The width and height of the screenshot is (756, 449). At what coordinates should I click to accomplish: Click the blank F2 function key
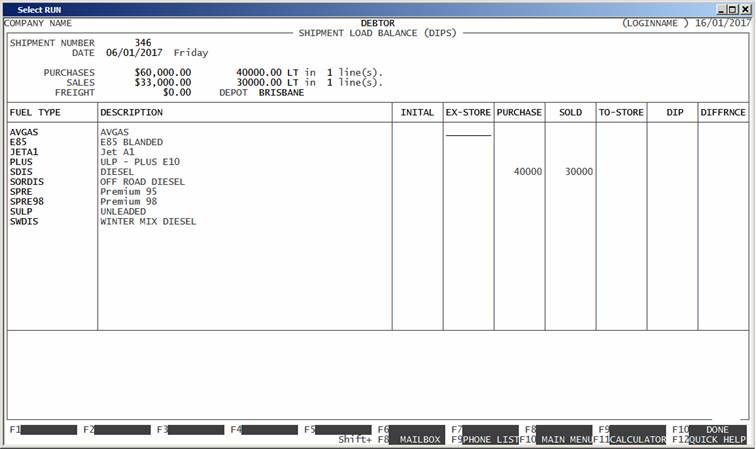tap(122, 429)
